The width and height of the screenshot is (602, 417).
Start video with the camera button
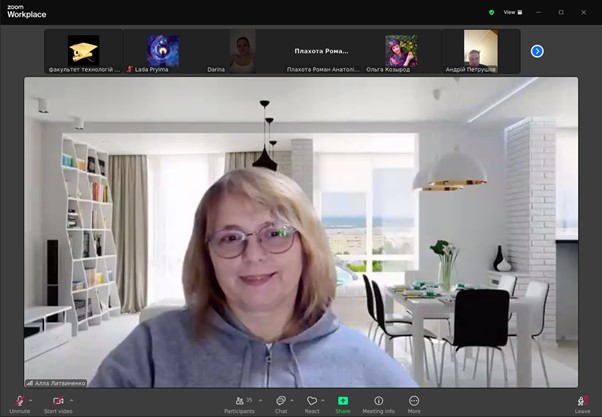tap(58, 401)
